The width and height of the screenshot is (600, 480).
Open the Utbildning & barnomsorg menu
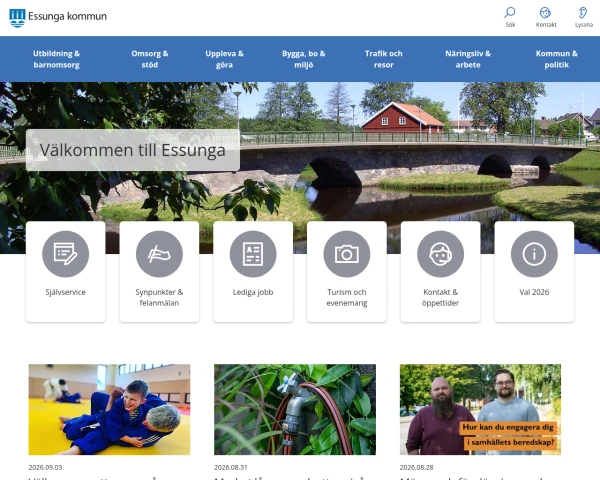[56, 59]
